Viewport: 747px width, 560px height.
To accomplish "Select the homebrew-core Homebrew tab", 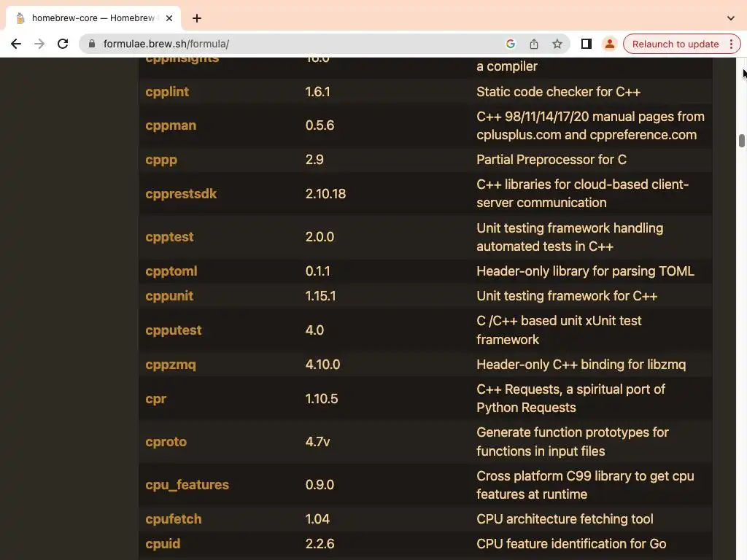I will click(x=93, y=18).
